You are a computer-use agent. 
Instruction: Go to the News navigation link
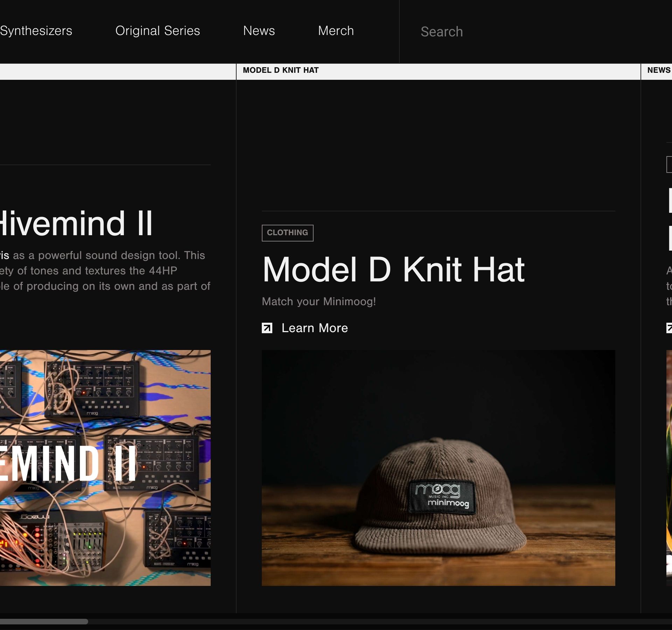(259, 31)
